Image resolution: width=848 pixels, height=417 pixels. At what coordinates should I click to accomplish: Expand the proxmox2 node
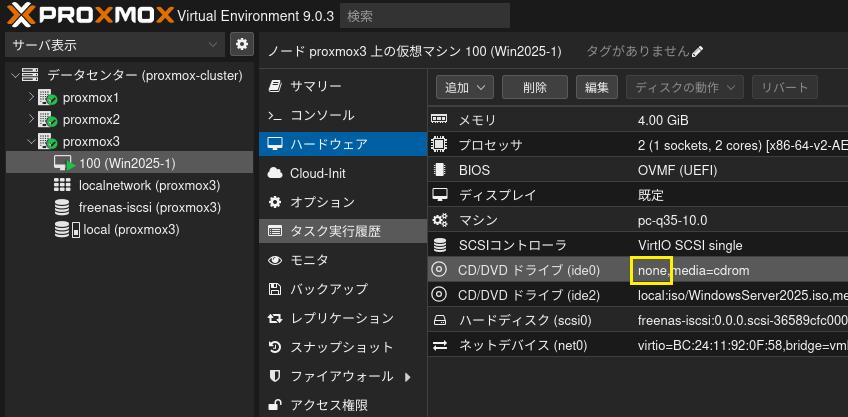[31, 120]
